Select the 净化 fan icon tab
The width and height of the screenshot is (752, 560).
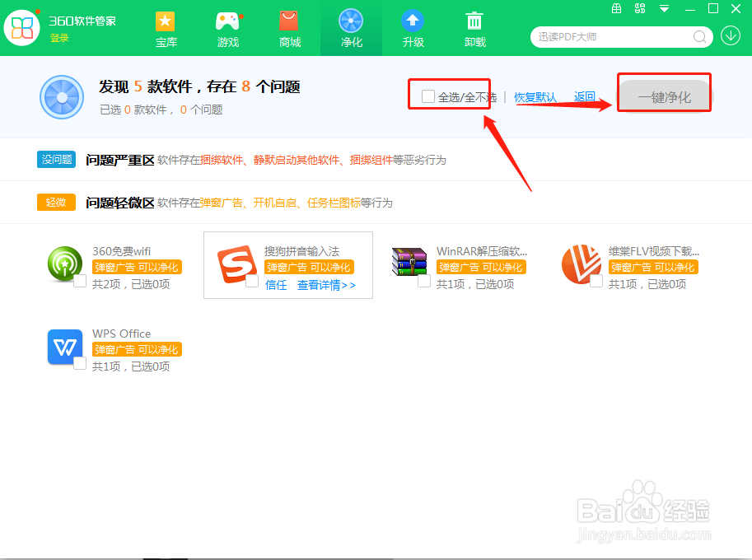click(351, 30)
